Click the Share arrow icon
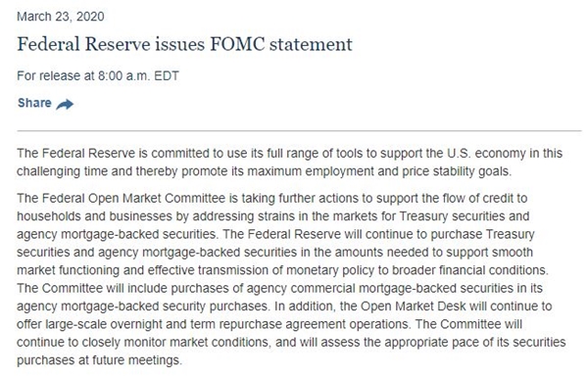Viewport: 588px width, 377px height. [65, 104]
